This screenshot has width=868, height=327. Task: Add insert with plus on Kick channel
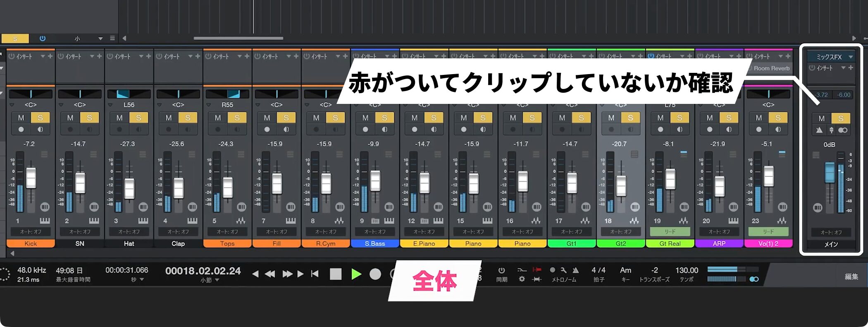click(50, 56)
